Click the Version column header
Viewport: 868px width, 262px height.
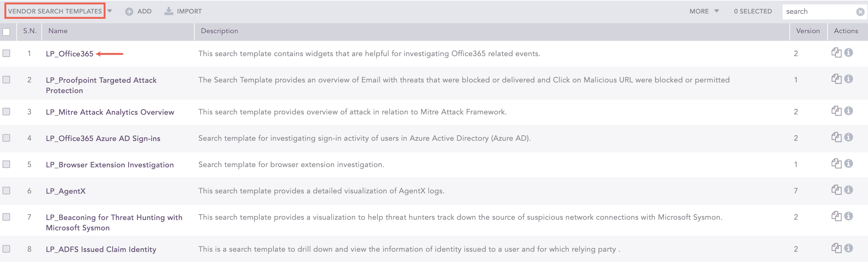coord(808,31)
